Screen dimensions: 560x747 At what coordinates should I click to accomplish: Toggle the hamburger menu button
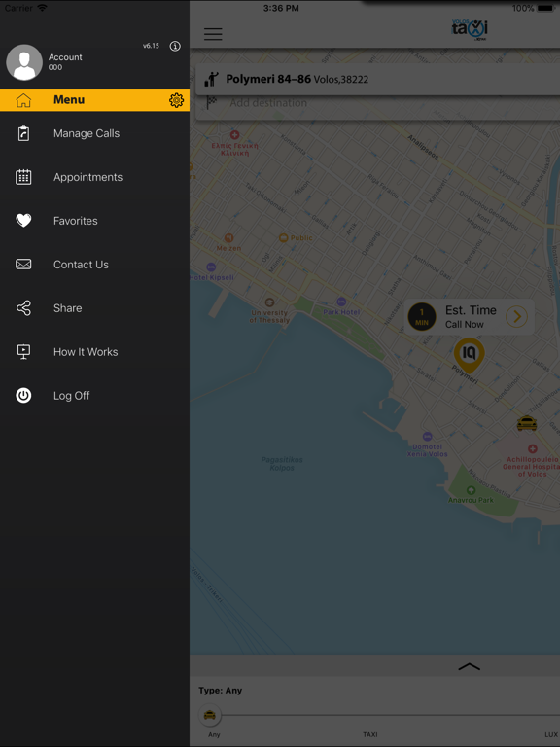coord(213,34)
